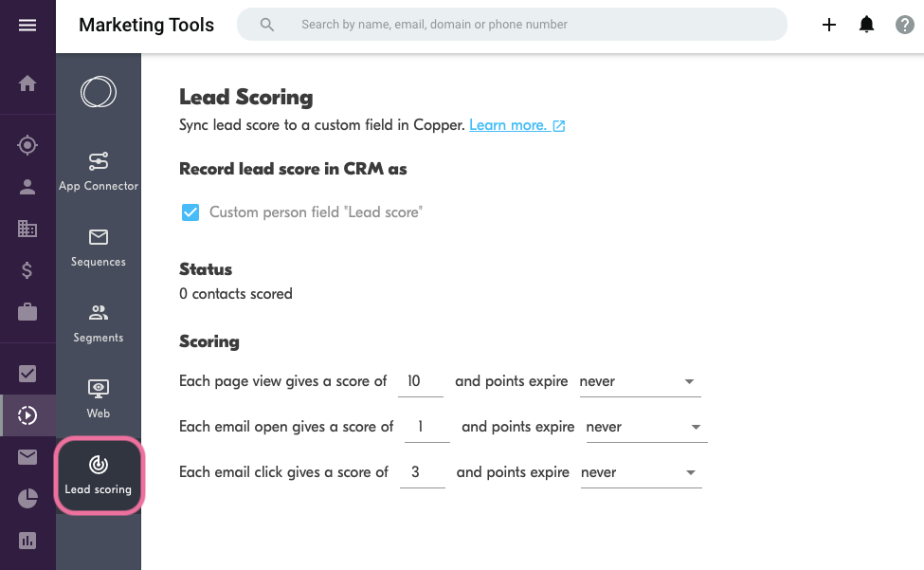Click the plus add-new icon
The height and width of the screenshot is (570, 924).
(829, 25)
